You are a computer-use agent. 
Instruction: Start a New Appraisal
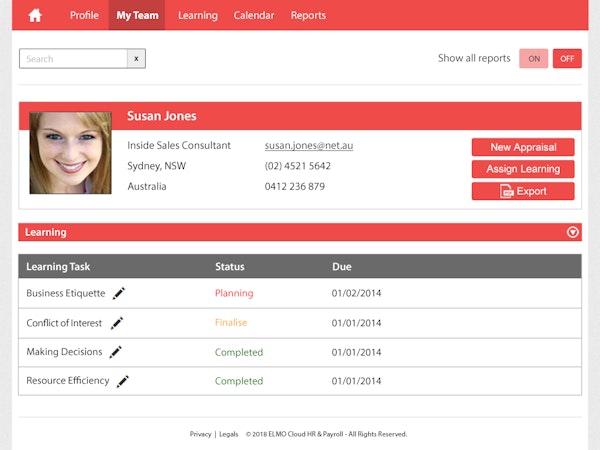pos(523,147)
